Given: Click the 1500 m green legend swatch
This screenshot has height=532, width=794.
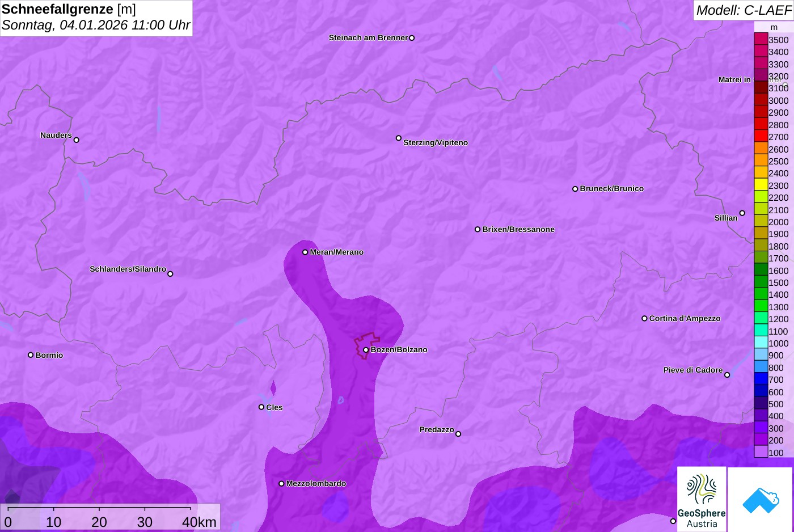Looking at the screenshot, I should click(761, 282).
